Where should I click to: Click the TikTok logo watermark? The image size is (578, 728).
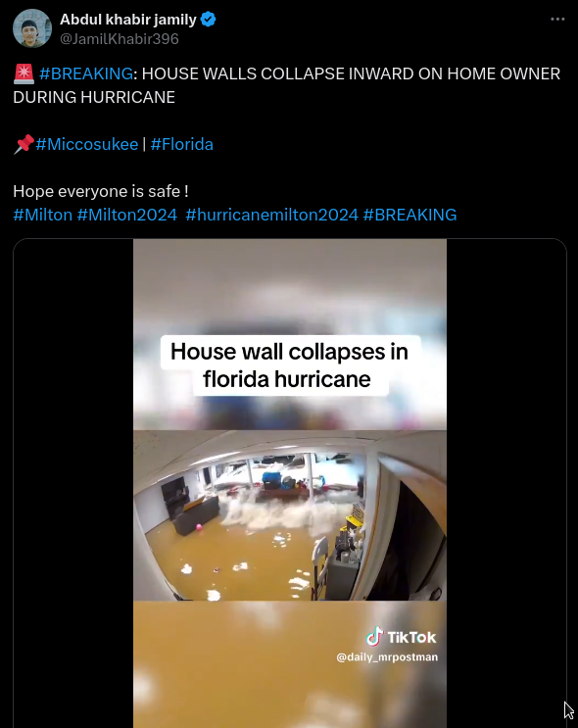[401, 637]
